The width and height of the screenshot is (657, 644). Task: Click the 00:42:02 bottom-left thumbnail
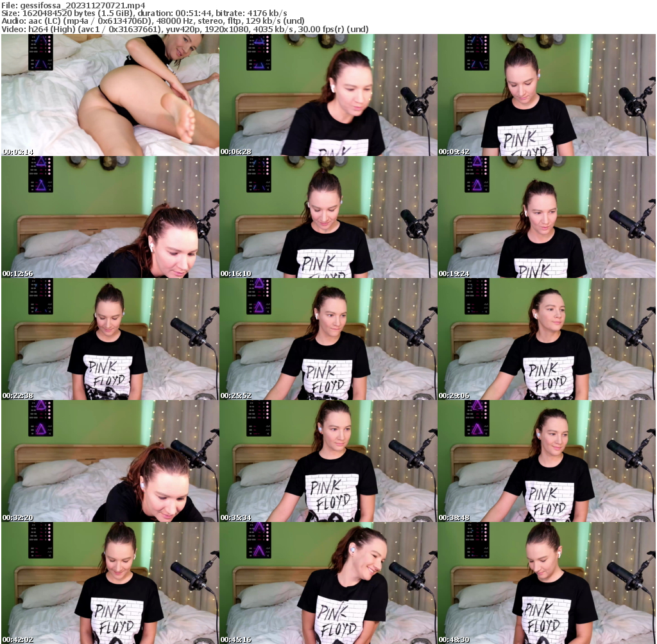(x=109, y=579)
